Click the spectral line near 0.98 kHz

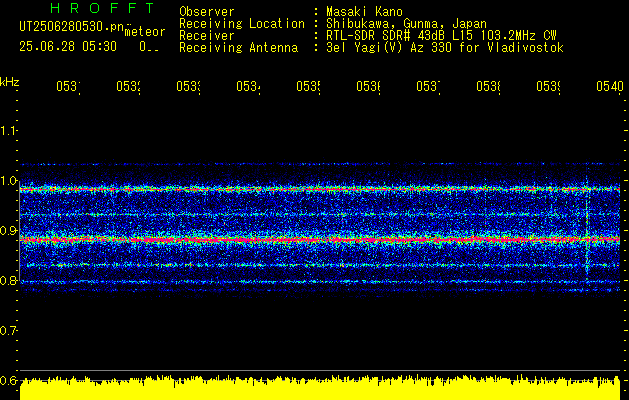tap(320, 189)
